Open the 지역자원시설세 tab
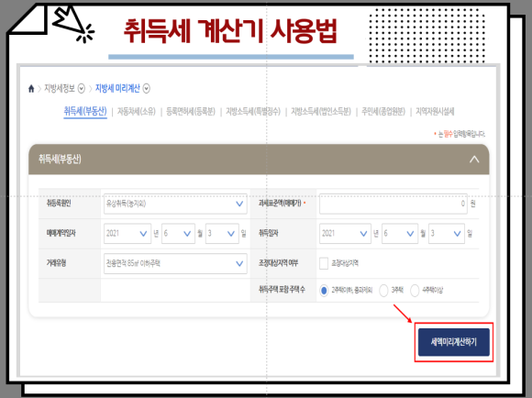Image resolution: width=532 pixels, height=398 pixels. [x=435, y=111]
